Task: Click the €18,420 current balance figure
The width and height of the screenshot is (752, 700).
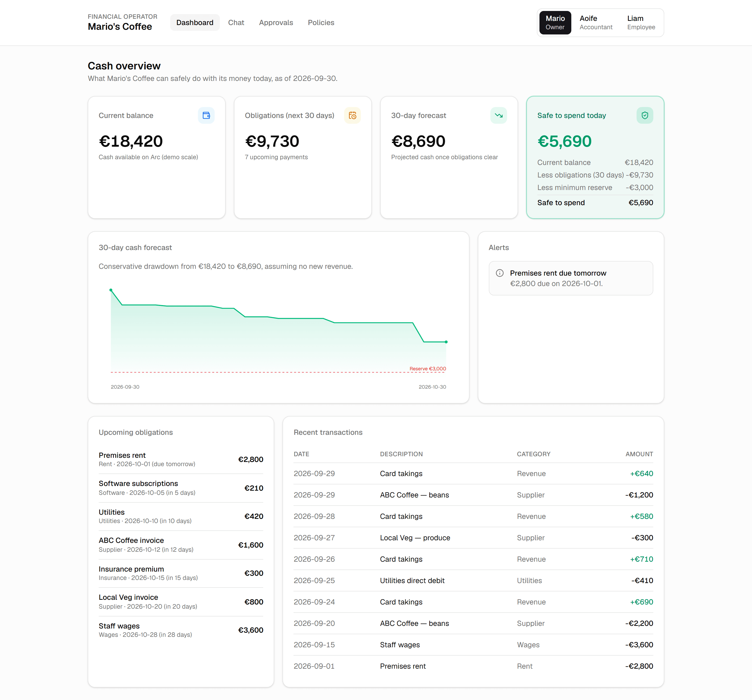Action: 131,141
